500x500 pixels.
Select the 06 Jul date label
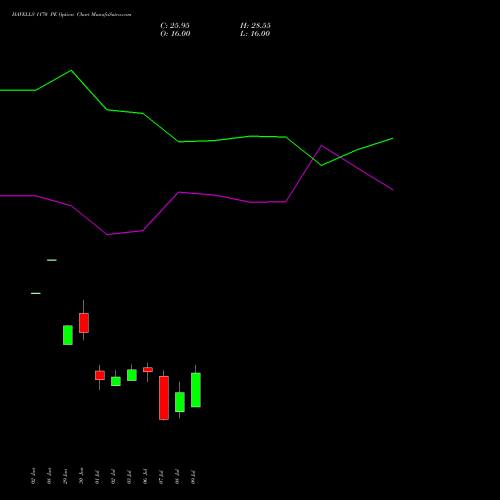[x=145, y=477]
